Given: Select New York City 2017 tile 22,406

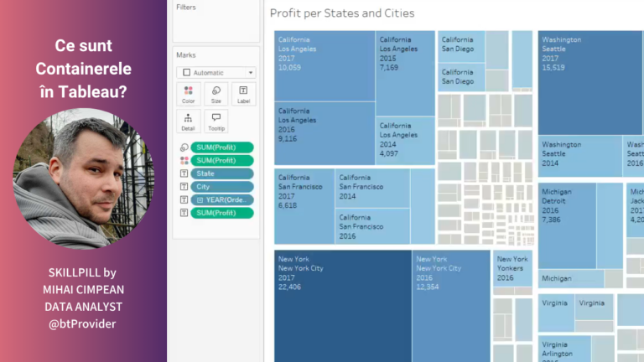Looking at the screenshot, I should click(x=343, y=306).
